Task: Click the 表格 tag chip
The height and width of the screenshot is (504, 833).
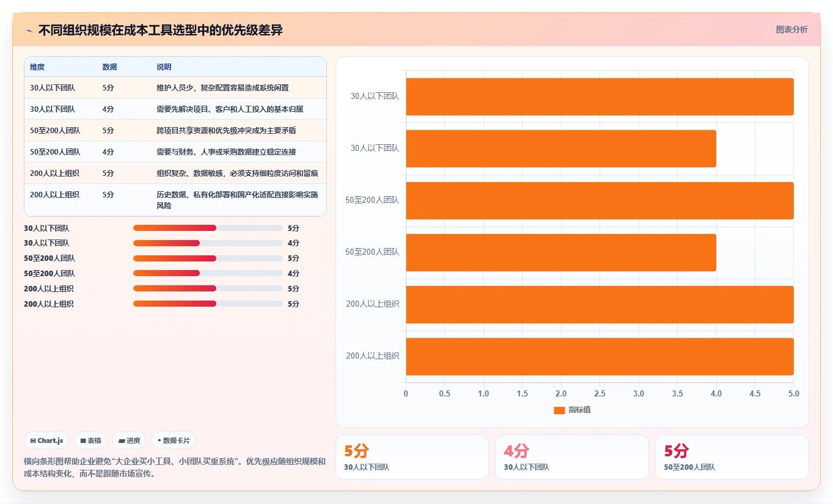Action: [90, 440]
